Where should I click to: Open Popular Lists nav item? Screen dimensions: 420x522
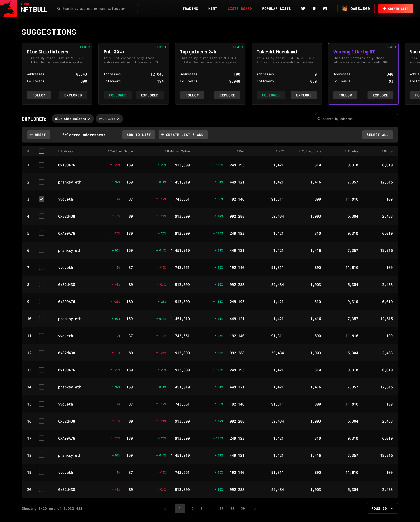point(276,8)
